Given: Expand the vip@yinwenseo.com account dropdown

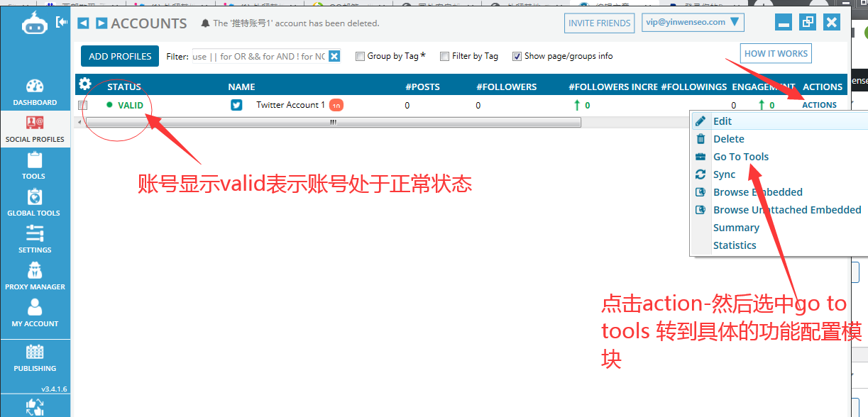Looking at the screenshot, I should click(692, 23).
